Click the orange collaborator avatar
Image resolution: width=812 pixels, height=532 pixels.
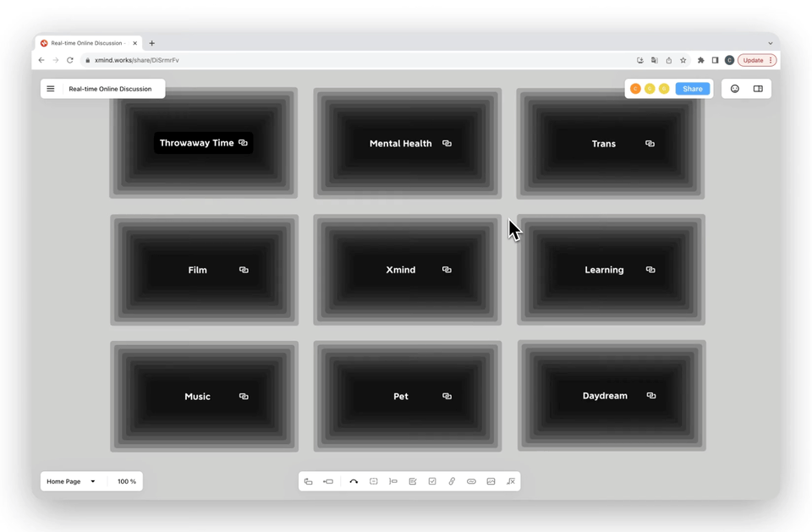pos(635,89)
